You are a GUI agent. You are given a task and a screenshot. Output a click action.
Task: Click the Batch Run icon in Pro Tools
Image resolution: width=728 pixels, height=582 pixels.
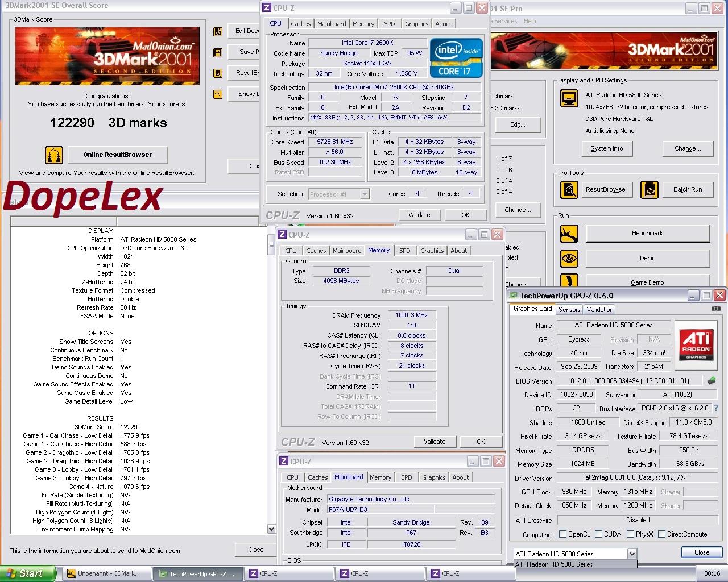point(650,189)
